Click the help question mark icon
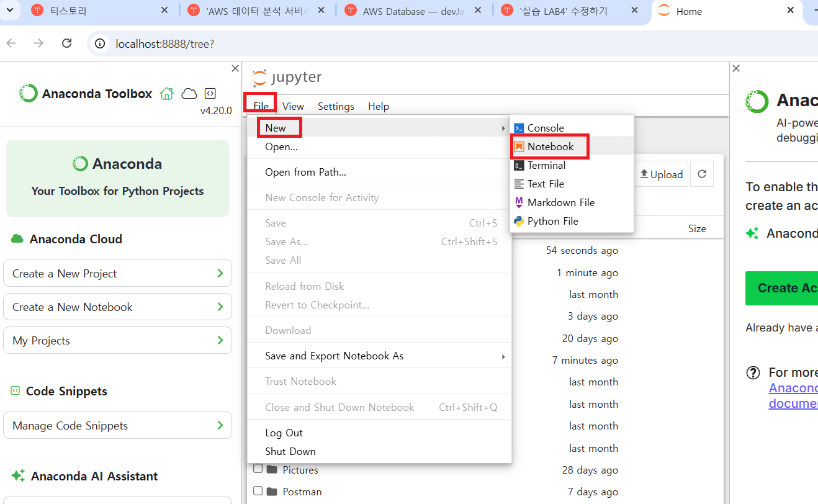Viewport: 818px width, 504px height. 753,373
